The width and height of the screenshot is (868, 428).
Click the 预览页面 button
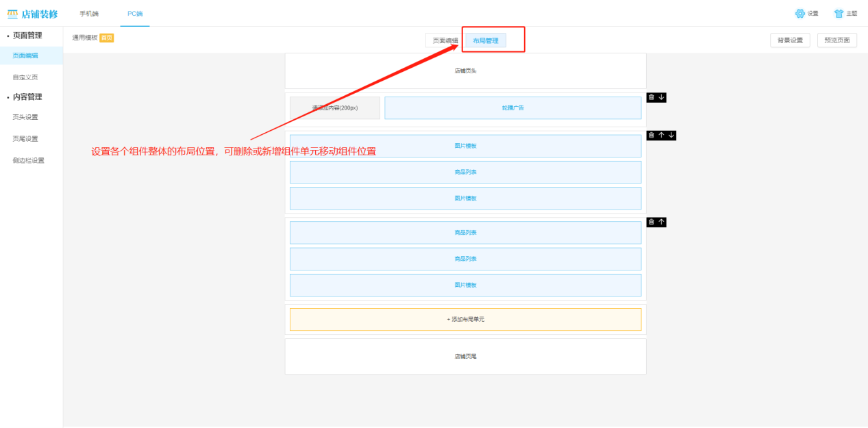[x=836, y=40]
